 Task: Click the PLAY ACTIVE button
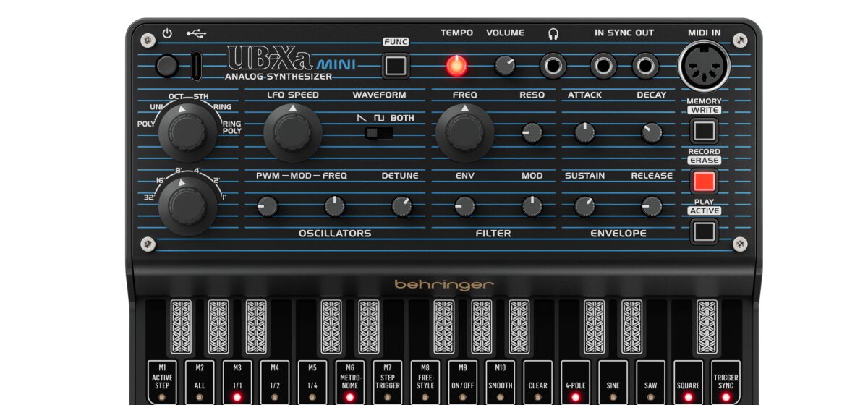(x=704, y=231)
